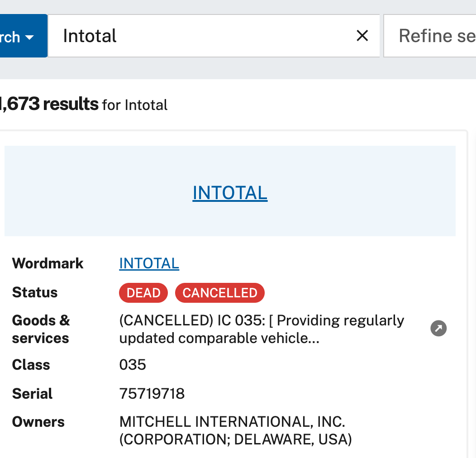Click the truncated goods and services description

point(262,329)
